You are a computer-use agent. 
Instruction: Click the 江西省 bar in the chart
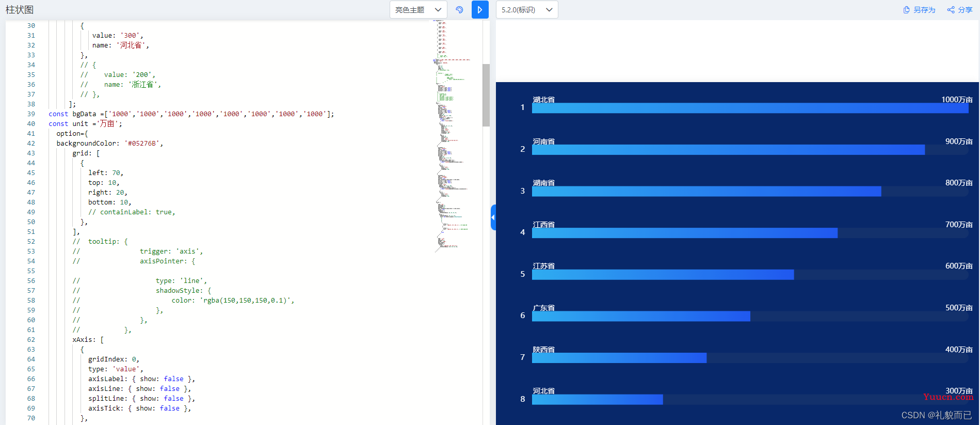click(685, 233)
